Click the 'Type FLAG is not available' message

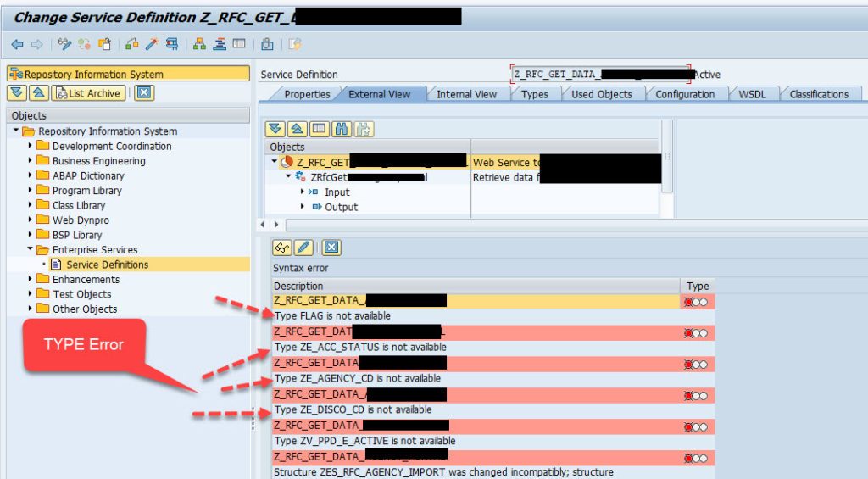[x=332, y=315]
